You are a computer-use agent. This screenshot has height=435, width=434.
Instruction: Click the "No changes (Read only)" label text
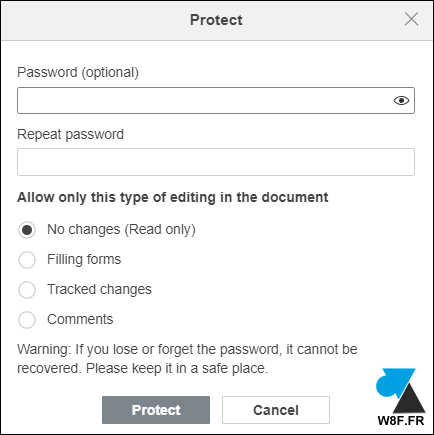(121, 230)
